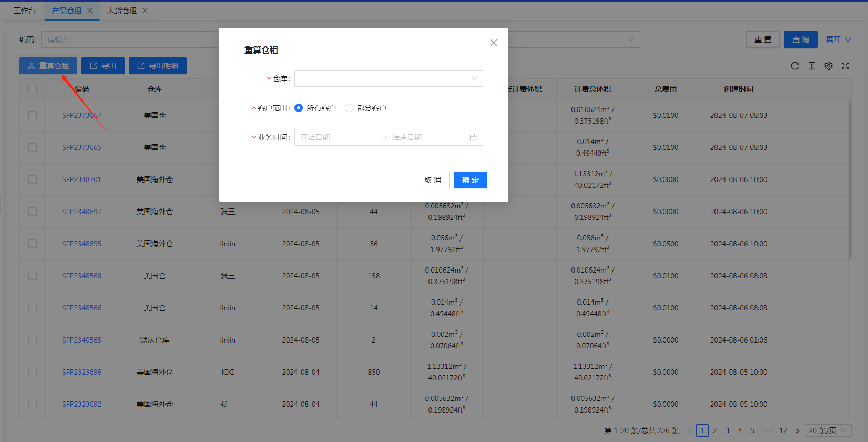Image resolution: width=868 pixels, height=442 pixels.
Task: Select the 部分客户 radio button
Action: point(349,108)
